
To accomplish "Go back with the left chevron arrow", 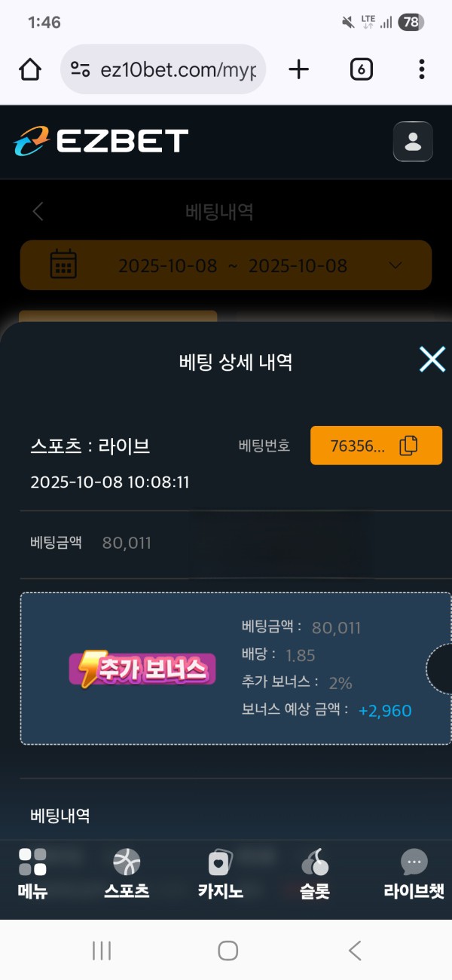I will tap(38, 211).
